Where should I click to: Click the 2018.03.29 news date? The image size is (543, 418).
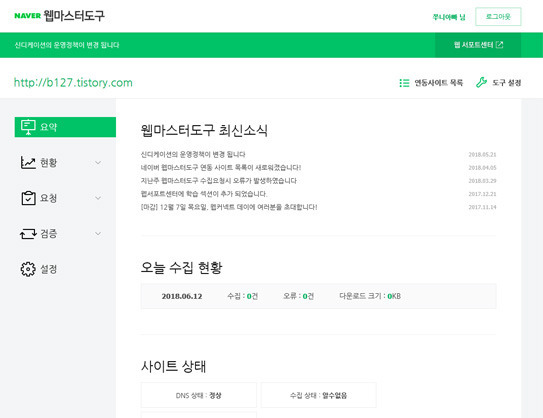(x=482, y=181)
